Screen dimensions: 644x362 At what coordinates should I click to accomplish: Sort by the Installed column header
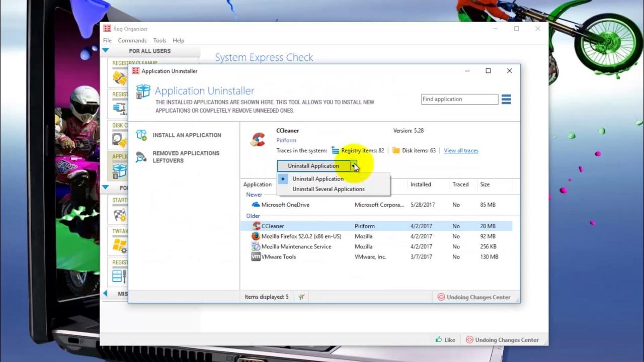click(421, 185)
